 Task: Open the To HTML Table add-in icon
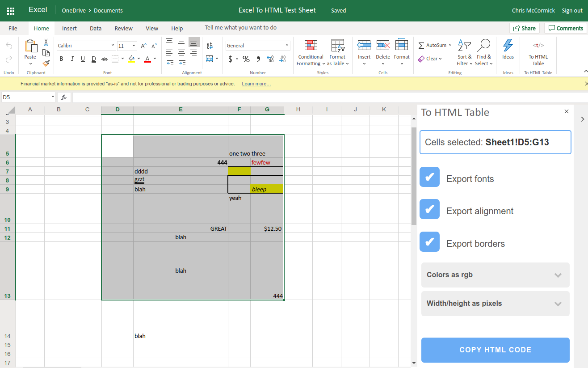tap(538, 51)
